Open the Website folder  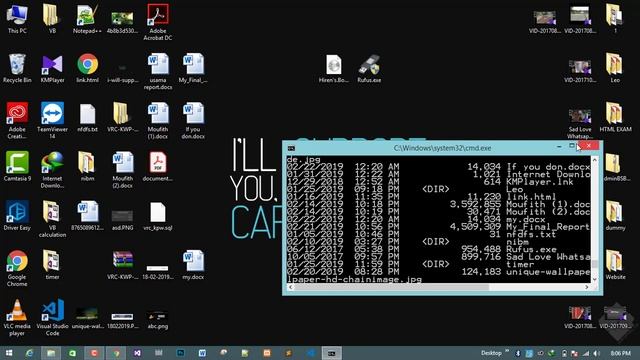(615, 265)
